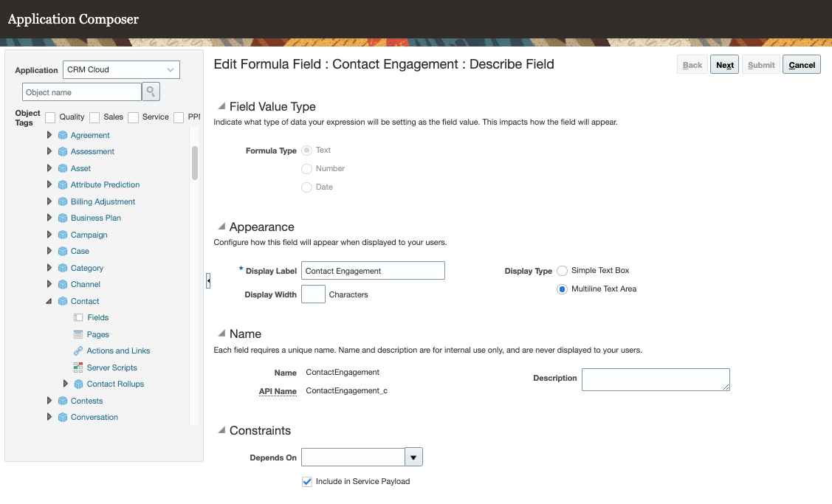Check the Sales object tag checkbox

94,117
